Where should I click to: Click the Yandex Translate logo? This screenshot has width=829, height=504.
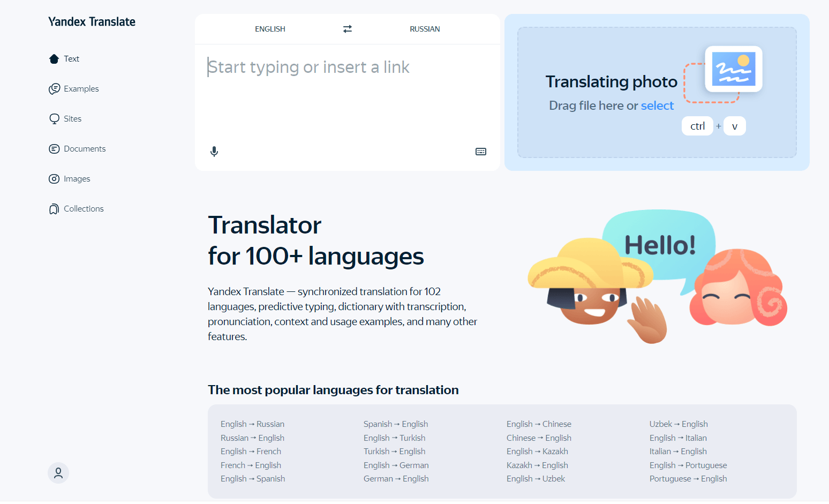[x=92, y=22]
